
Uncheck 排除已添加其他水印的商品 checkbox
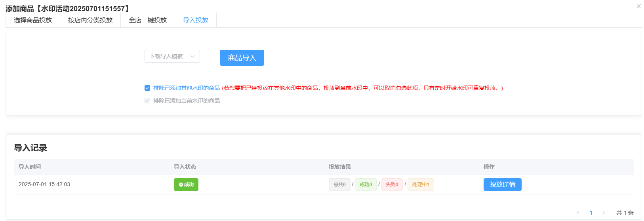147,88
